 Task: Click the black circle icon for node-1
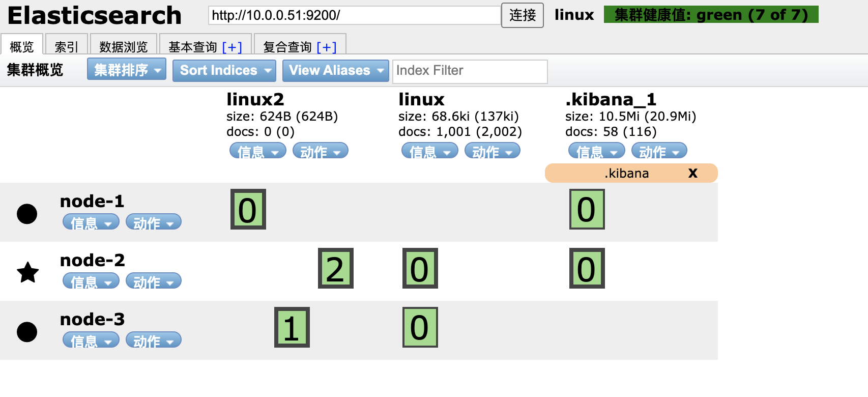tap(27, 214)
